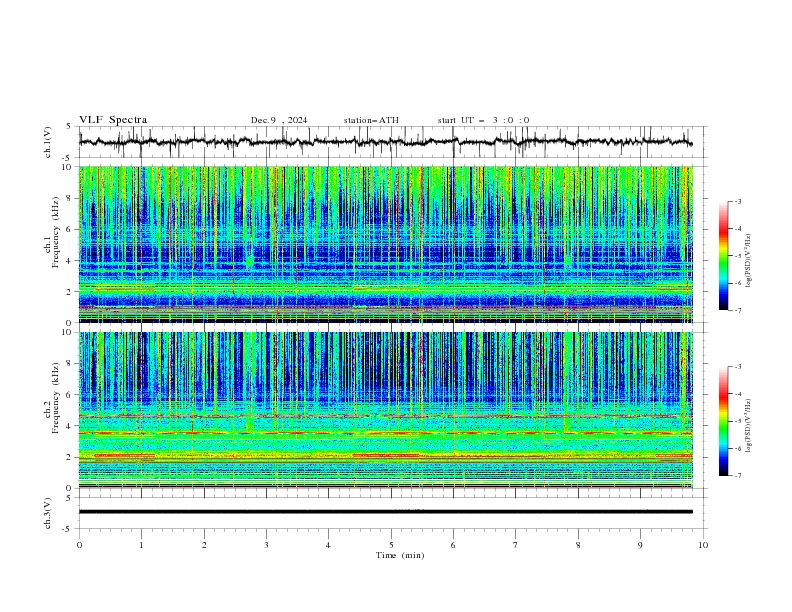Click "-3" label on ch.2 color bar
Viewport: 792px width, 612px height.
[738, 367]
